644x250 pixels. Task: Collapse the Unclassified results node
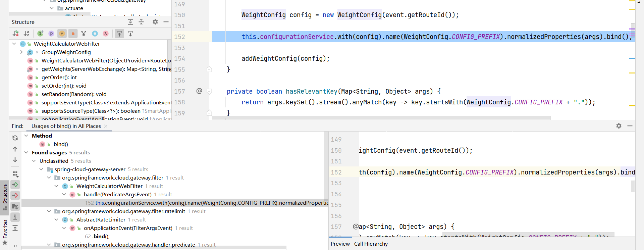pyautogui.click(x=34, y=161)
